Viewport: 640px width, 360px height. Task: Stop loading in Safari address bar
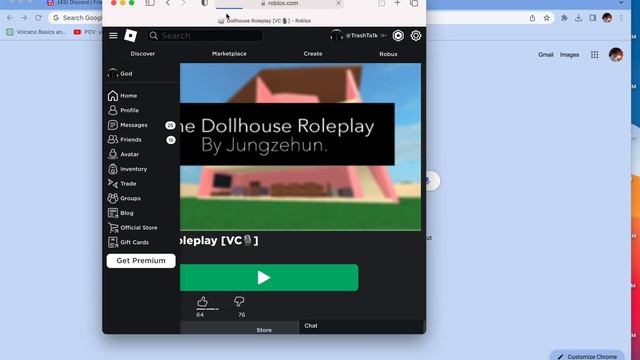pos(338,3)
